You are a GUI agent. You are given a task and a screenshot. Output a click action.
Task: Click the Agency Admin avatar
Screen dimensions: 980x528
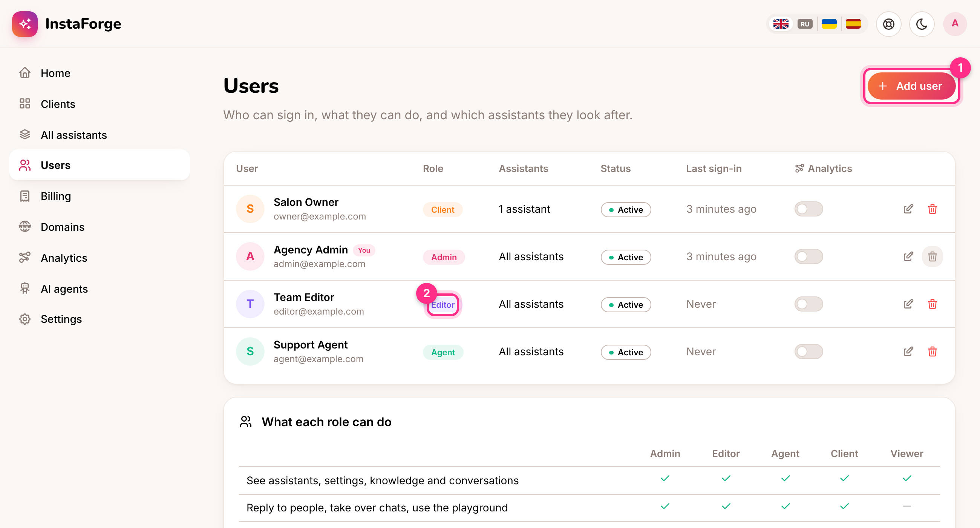250,256
